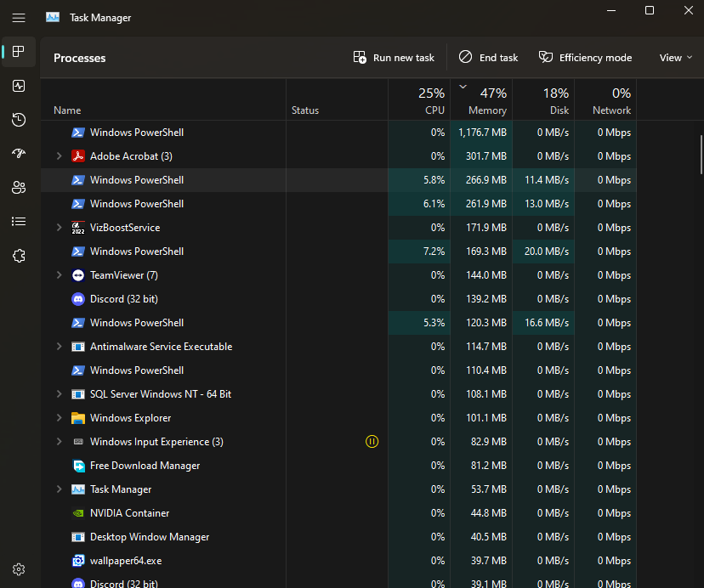704x588 pixels.
Task: Expand the VizBoostService process group
Action: (x=59, y=228)
